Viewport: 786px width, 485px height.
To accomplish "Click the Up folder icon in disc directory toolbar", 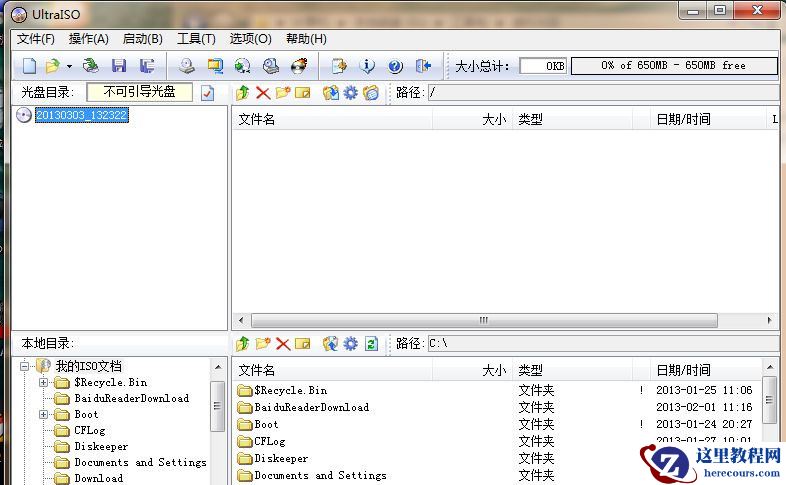I will 243,92.
